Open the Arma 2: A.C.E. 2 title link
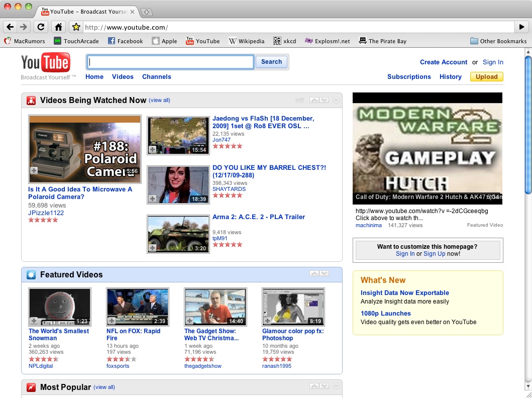The width and height of the screenshot is (532, 398). pyautogui.click(x=259, y=217)
